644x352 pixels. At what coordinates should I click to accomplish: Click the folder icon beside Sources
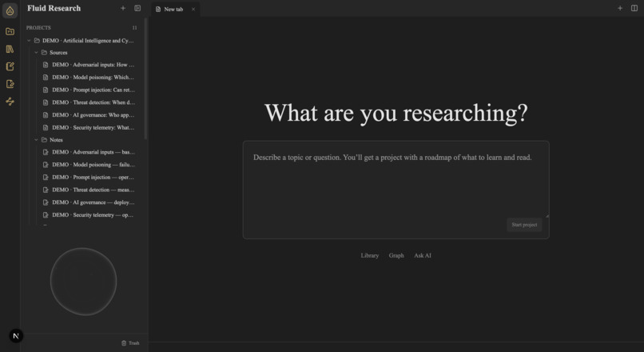44,53
